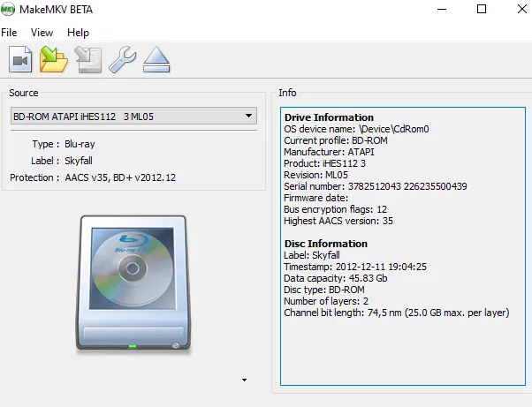532x407 pixels.
Task: Minimize the MakeMKV window
Action: point(442,9)
